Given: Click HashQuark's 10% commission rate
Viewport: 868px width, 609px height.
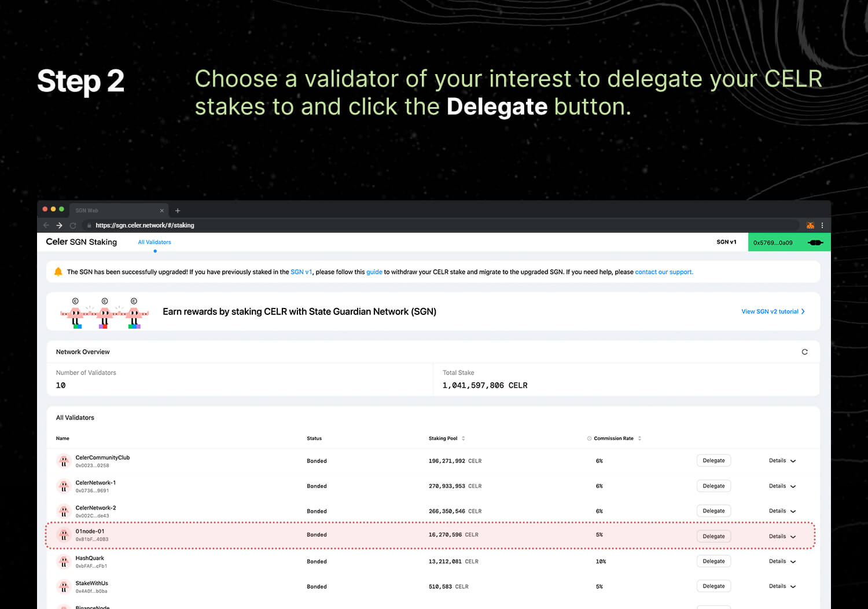Looking at the screenshot, I should coord(601,562).
